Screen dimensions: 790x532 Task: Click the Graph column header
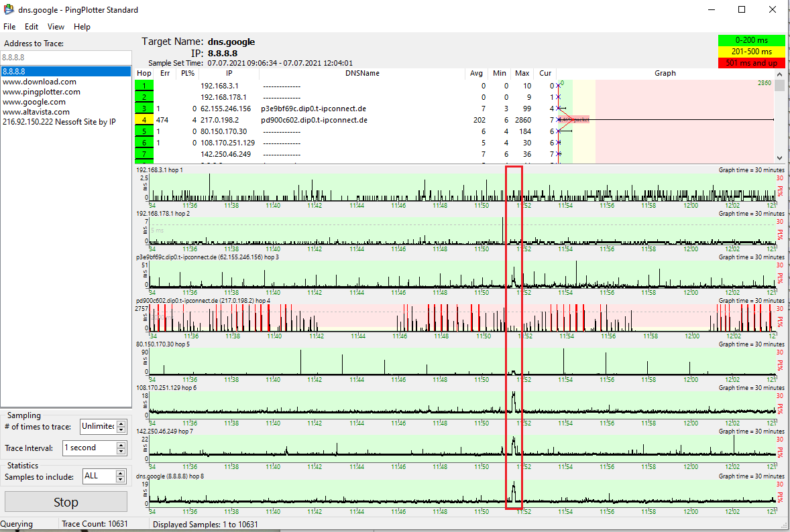[665, 74]
